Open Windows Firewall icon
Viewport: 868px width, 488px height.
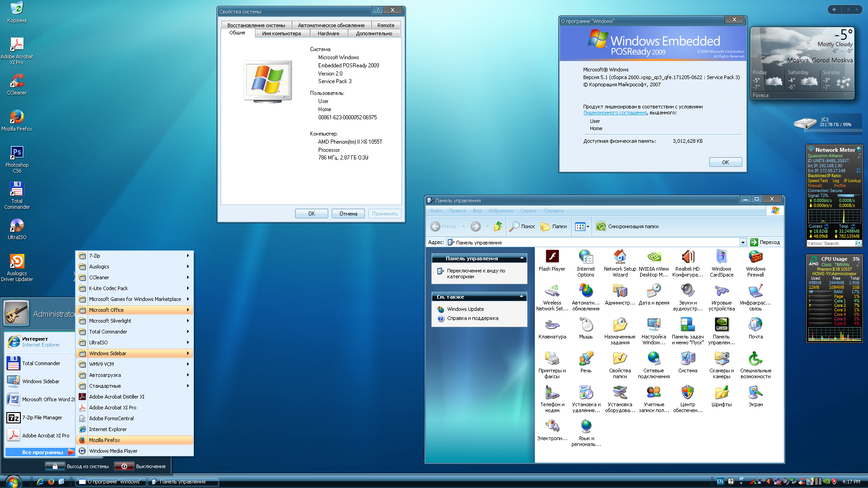(x=755, y=264)
